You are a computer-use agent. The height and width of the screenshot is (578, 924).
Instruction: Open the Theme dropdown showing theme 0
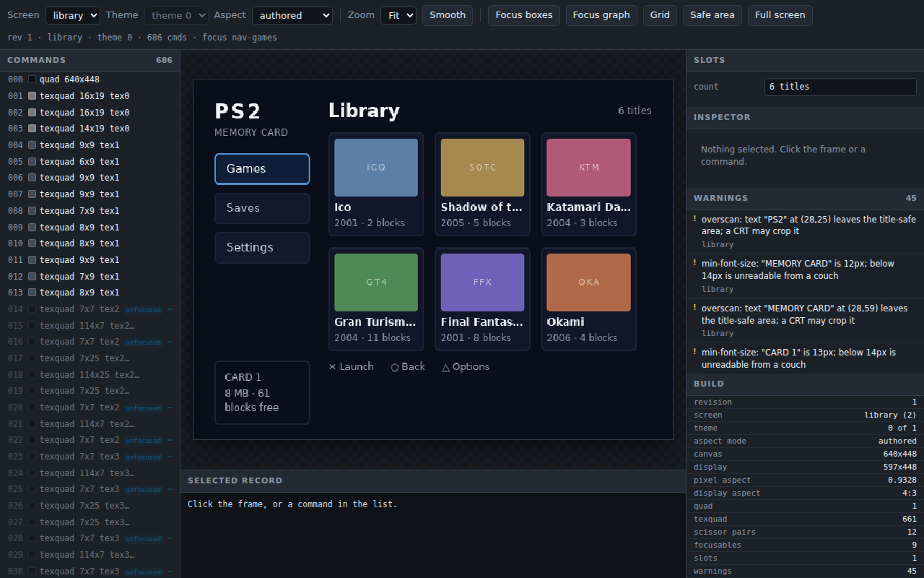[176, 15]
